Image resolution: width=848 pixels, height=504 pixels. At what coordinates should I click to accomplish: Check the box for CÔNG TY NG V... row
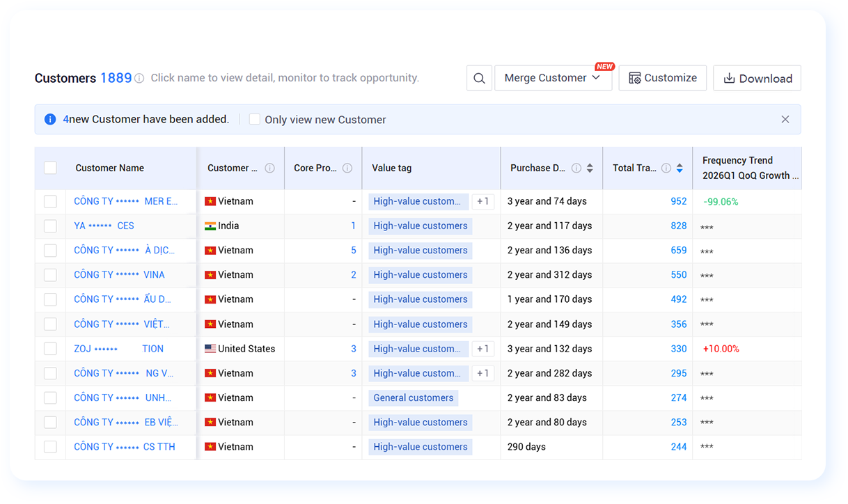50,373
